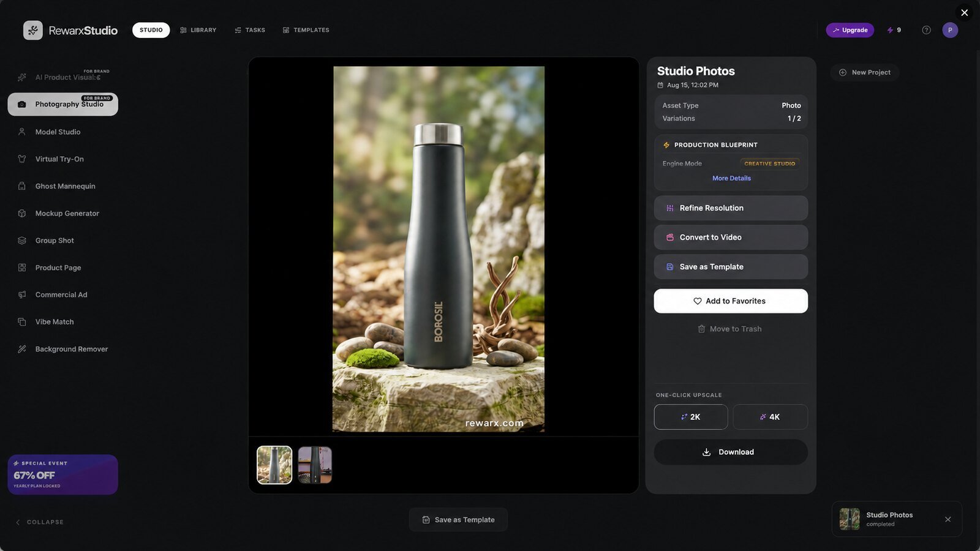Open the help question mark icon
The width and height of the screenshot is (980, 551).
pos(926,30)
